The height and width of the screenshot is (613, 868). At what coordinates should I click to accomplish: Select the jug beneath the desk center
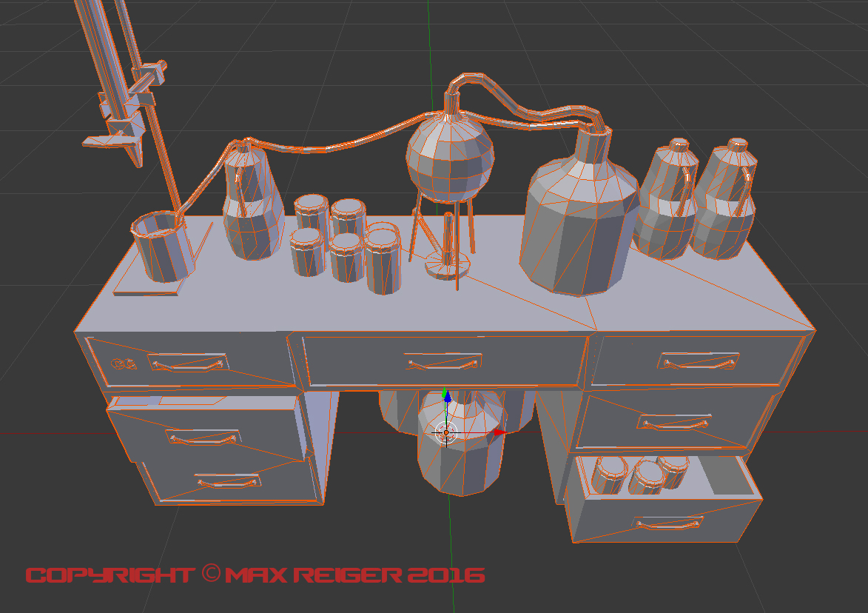point(461,443)
